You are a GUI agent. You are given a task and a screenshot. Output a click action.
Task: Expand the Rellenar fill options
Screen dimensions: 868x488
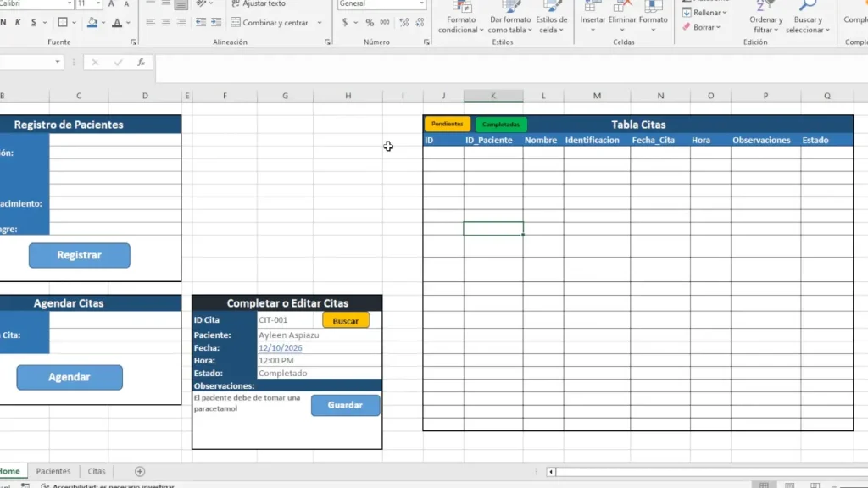coord(704,12)
